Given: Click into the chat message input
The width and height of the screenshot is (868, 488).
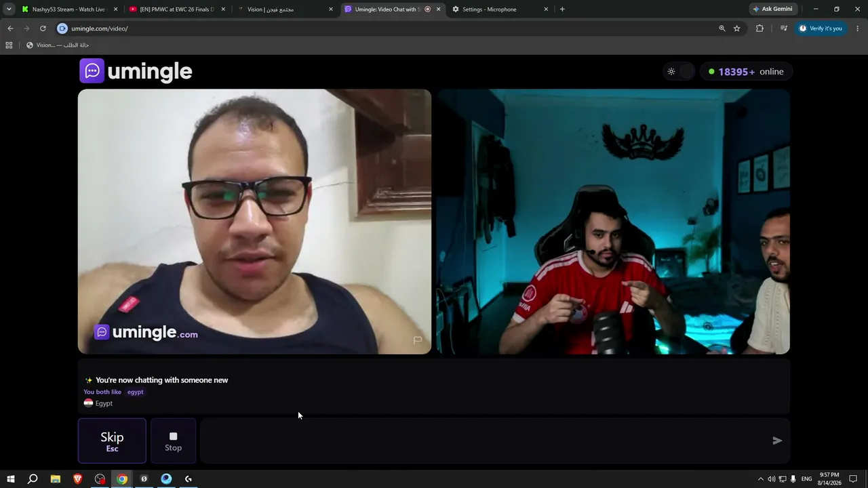Looking at the screenshot, I should tap(485, 441).
